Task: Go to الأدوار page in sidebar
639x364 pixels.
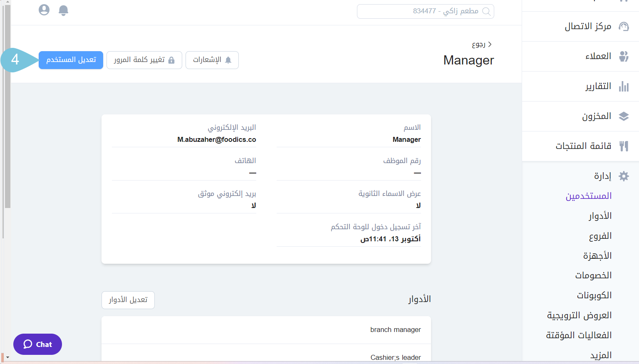Action: [x=600, y=216]
